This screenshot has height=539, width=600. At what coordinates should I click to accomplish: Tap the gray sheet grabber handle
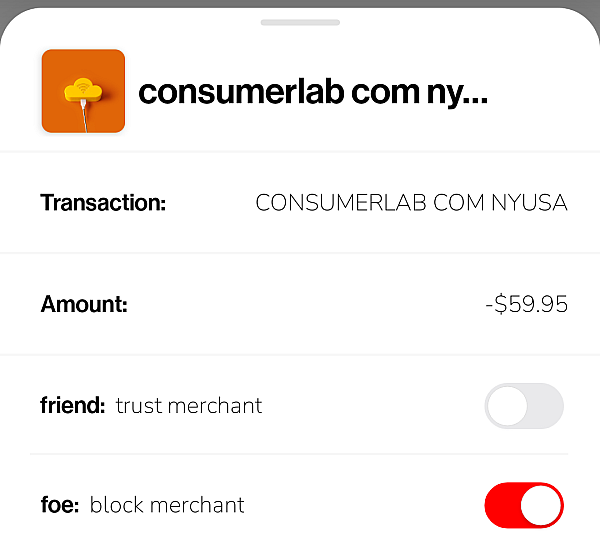tap(300, 23)
